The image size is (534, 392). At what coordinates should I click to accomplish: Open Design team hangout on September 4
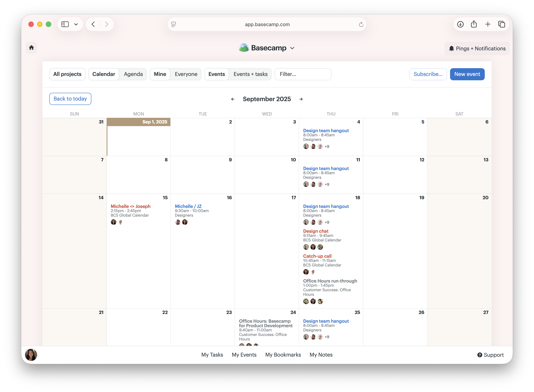pos(326,130)
